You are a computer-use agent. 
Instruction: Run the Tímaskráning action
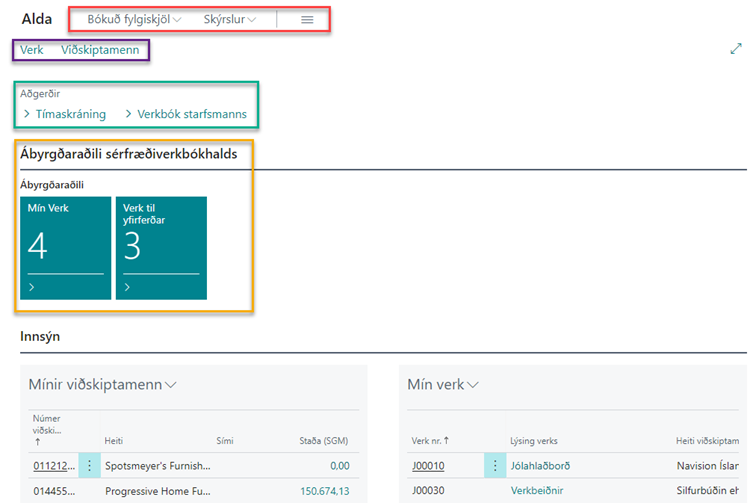(x=70, y=114)
